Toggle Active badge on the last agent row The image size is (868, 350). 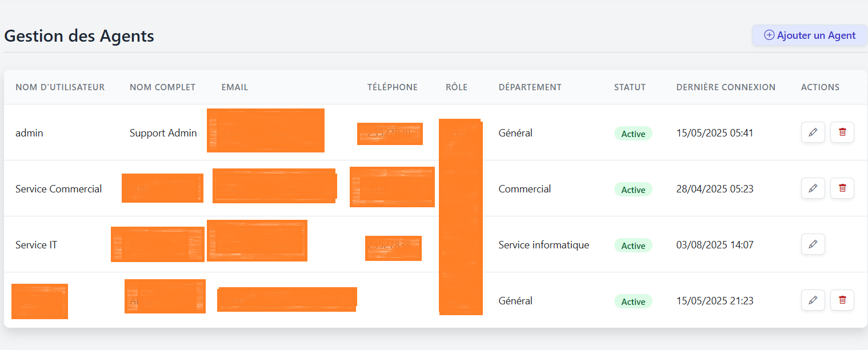coord(633,301)
